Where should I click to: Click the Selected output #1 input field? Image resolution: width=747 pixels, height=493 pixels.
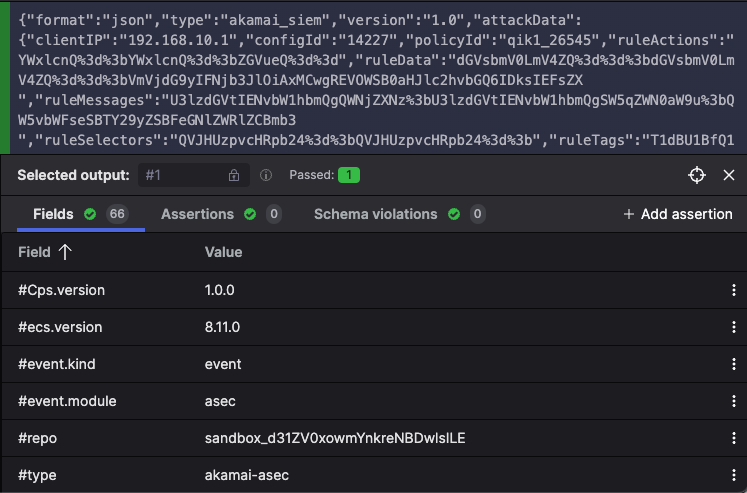point(183,175)
